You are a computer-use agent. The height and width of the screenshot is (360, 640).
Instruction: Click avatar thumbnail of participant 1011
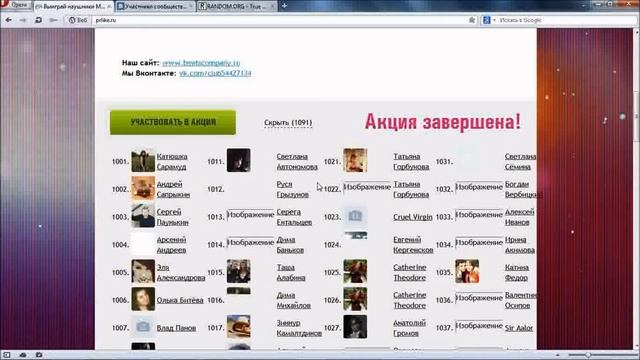click(x=239, y=160)
